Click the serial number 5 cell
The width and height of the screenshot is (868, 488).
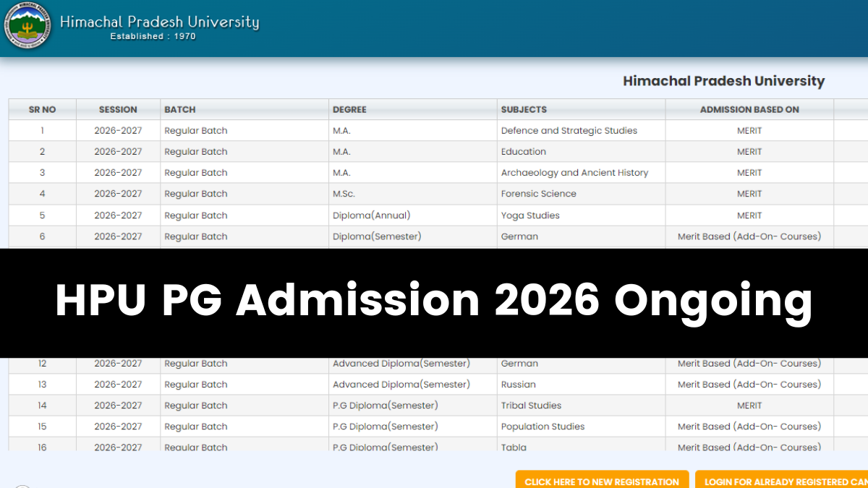[x=42, y=215]
